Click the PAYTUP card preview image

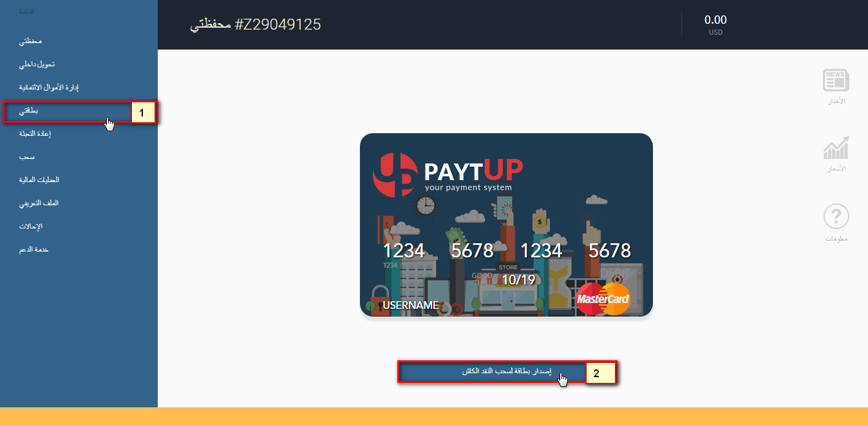[506, 225]
